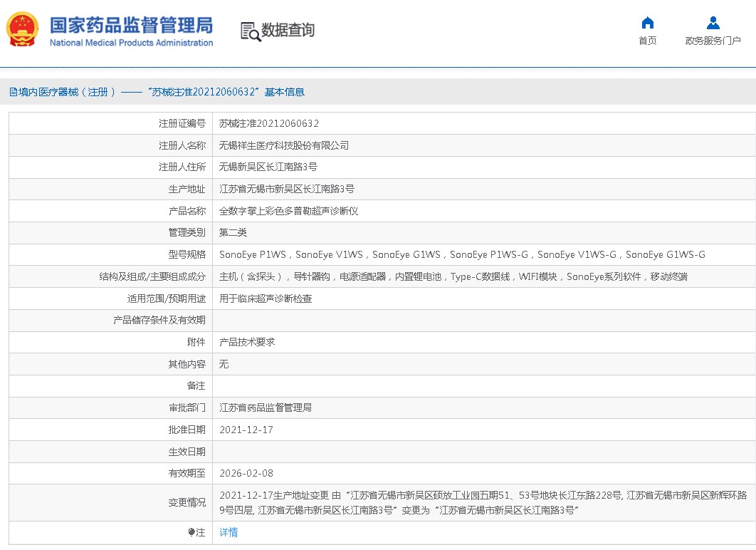Click registrant name 无锡祥生医疗科技股份有限公司
Viewport: 756px width, 550px height.
pos(283,145)
